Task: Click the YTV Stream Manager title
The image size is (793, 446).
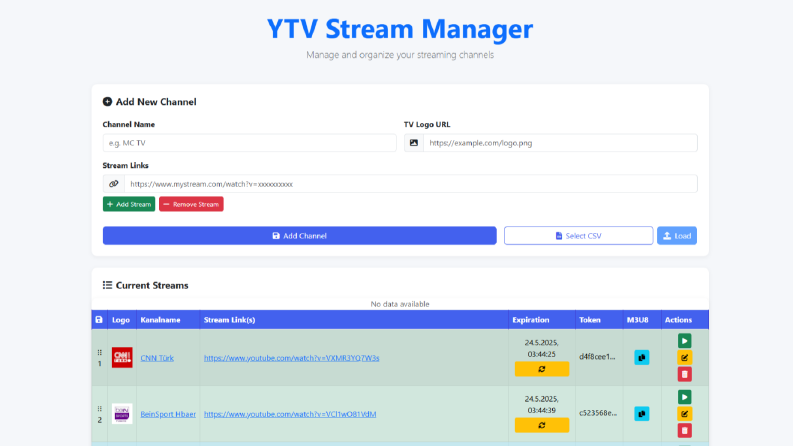Action: (x=400, y=28)
